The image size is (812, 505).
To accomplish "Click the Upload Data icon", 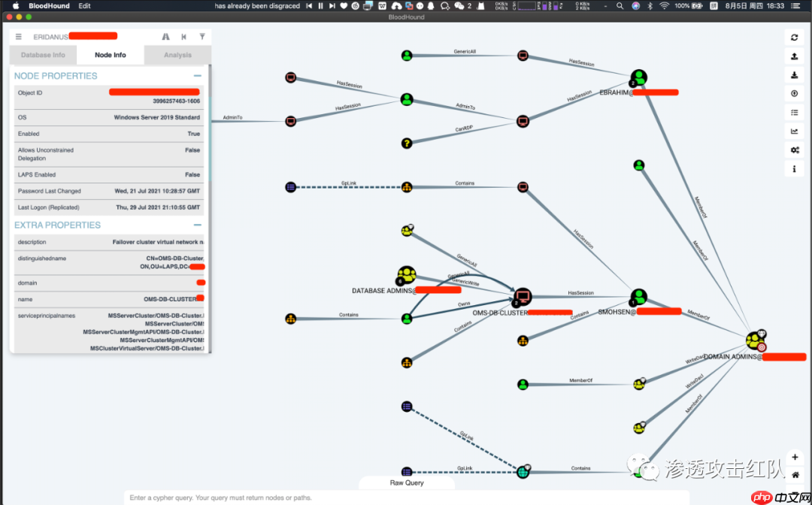I will pyautogui.click(x=795, y=94).
